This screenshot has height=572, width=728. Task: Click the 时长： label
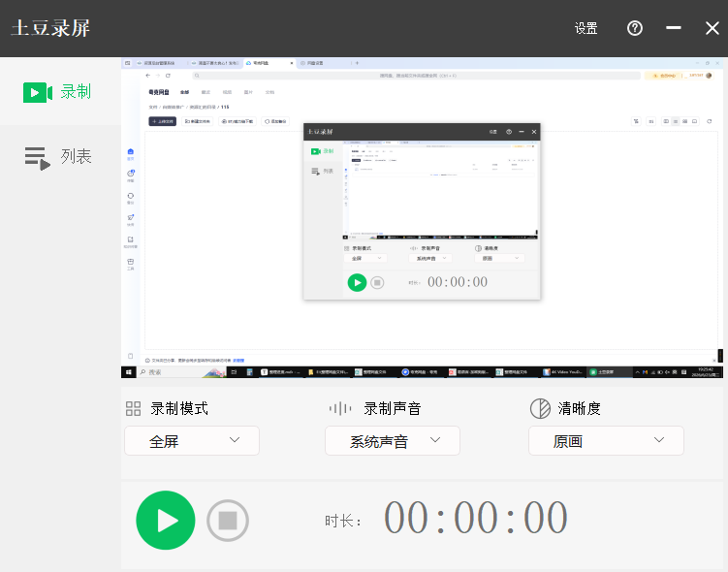tap(342, 521)
